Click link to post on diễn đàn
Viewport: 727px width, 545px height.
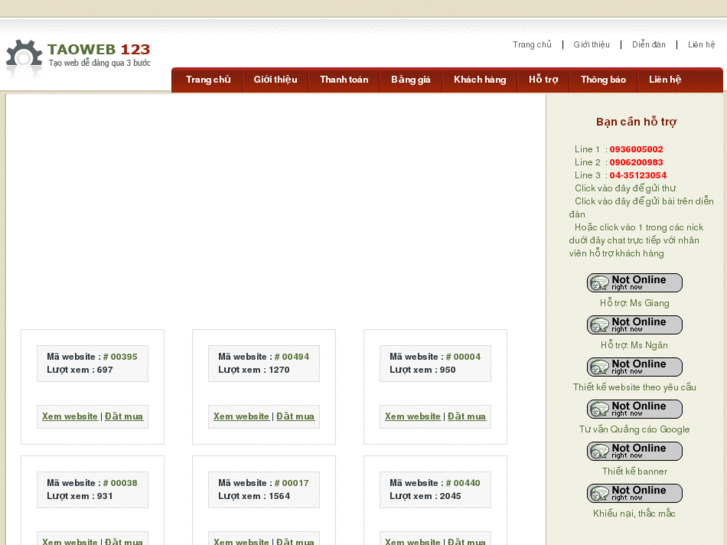pyautogui.click(x=641, y=208)
